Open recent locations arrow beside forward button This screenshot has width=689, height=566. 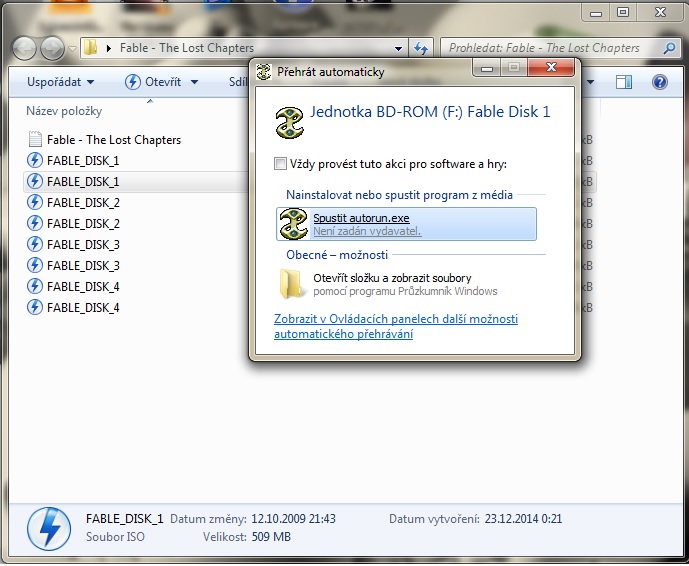[73, 49]
